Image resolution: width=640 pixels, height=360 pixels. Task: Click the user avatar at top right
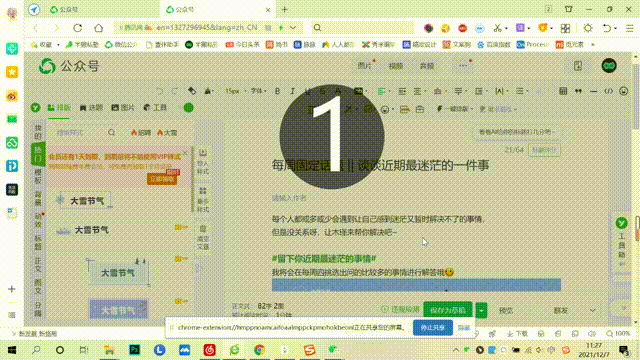[x=609, y=66]
